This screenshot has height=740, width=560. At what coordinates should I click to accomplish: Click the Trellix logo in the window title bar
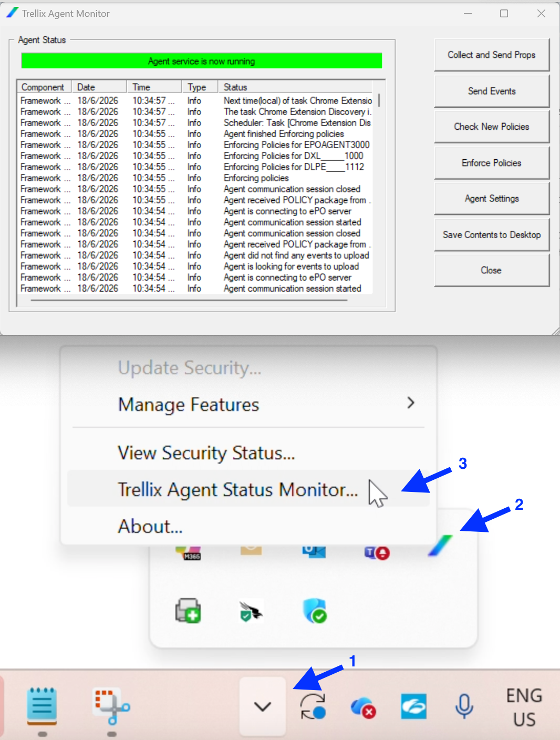(13, 13)
